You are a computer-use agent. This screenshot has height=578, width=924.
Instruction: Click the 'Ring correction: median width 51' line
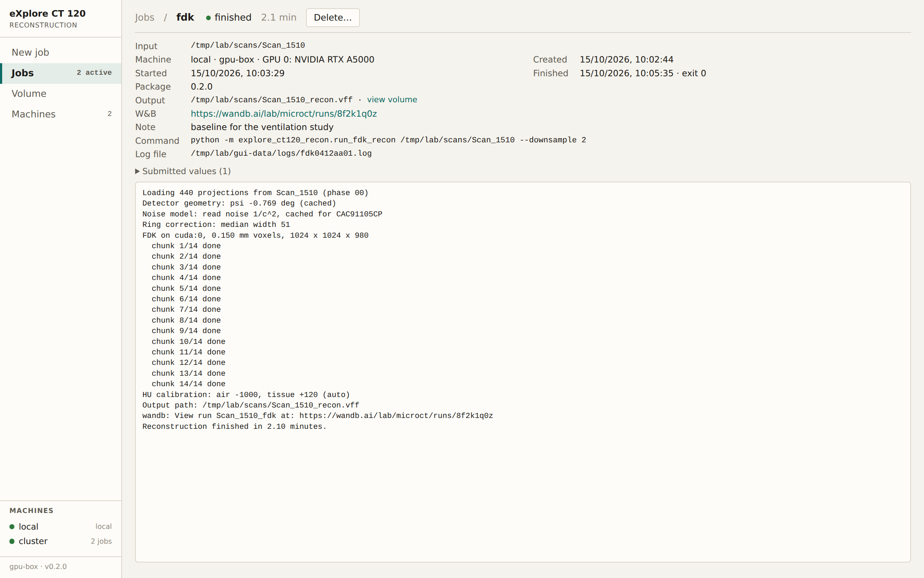(216, 225)
